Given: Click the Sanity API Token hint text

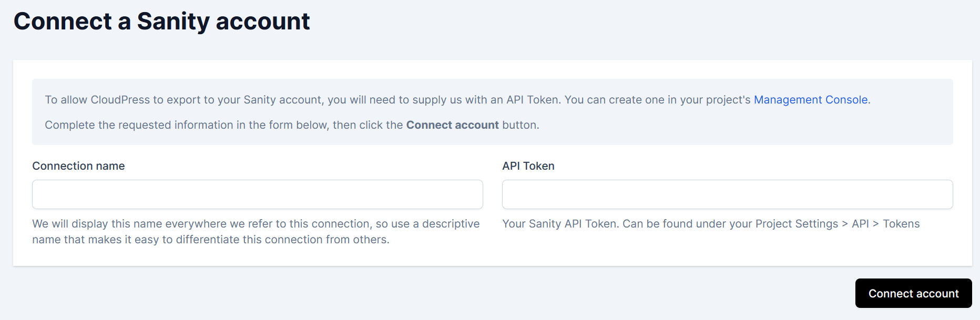Looking at the screenshot, I should (x=711, y=224).
